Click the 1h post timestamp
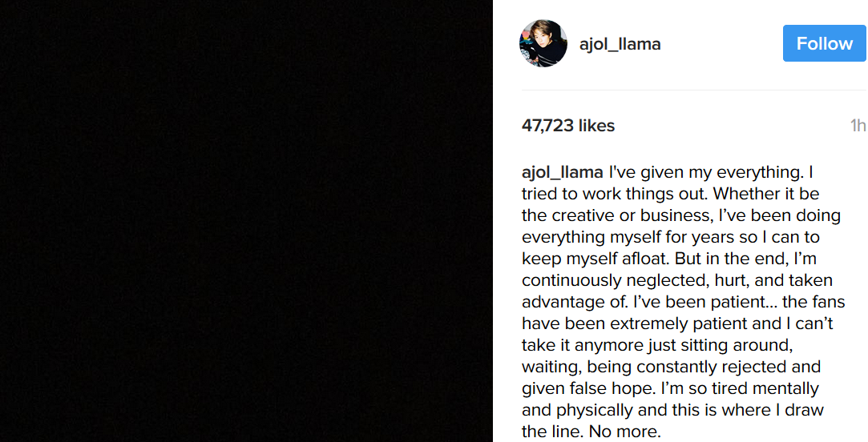 858,126
